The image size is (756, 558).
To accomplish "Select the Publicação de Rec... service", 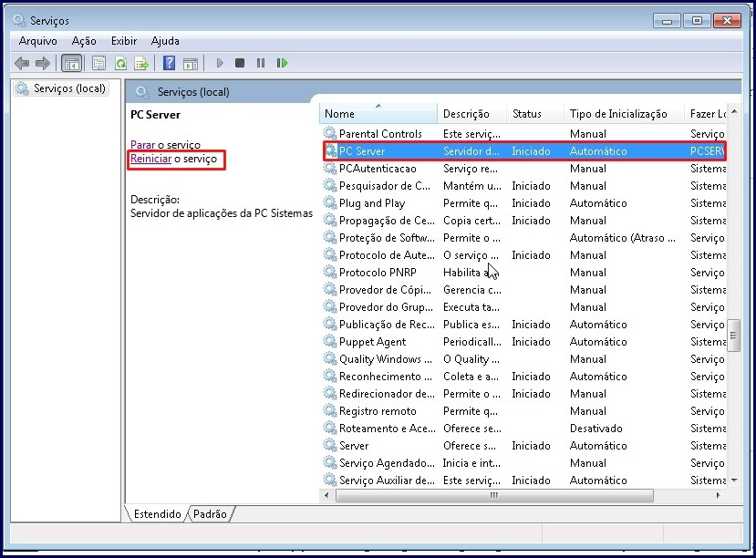I will (523, 325).
